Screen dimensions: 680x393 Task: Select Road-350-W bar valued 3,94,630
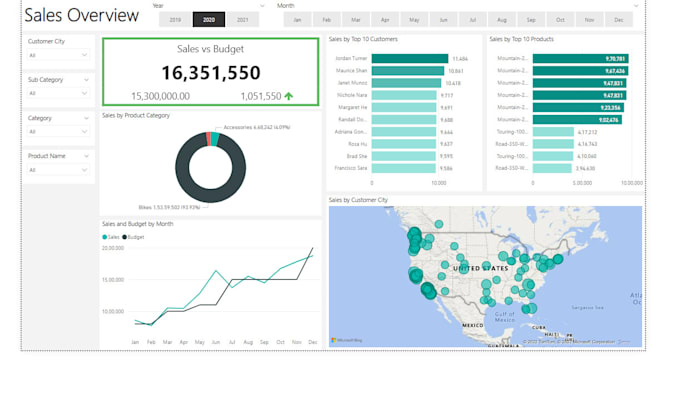pos(552,168)
